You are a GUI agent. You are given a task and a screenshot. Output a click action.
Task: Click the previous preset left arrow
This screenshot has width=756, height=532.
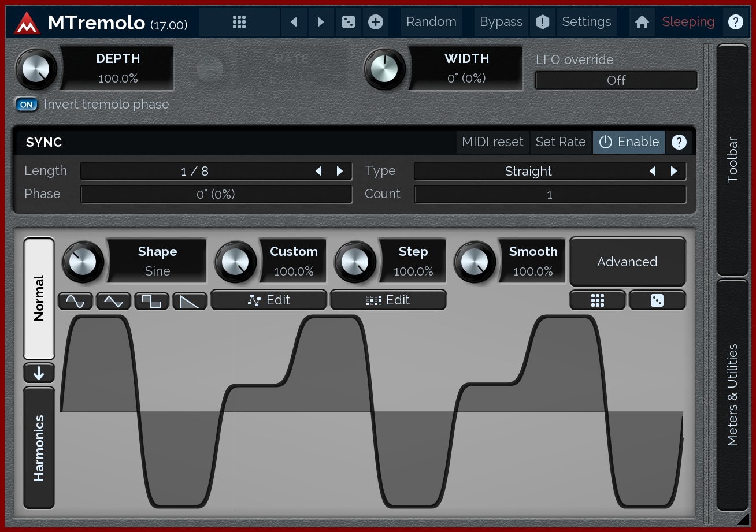click(294, 22)
